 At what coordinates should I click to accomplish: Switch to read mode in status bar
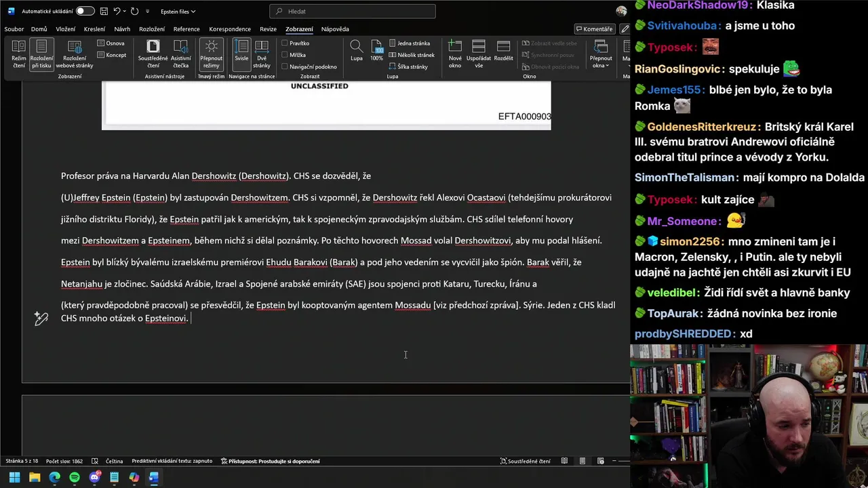[x=564, y=461]
